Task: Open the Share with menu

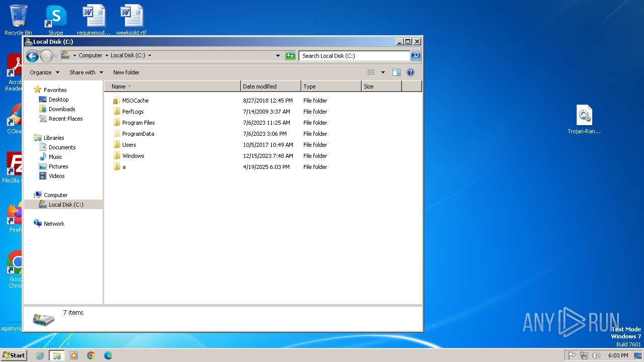Action: [86, 72]
